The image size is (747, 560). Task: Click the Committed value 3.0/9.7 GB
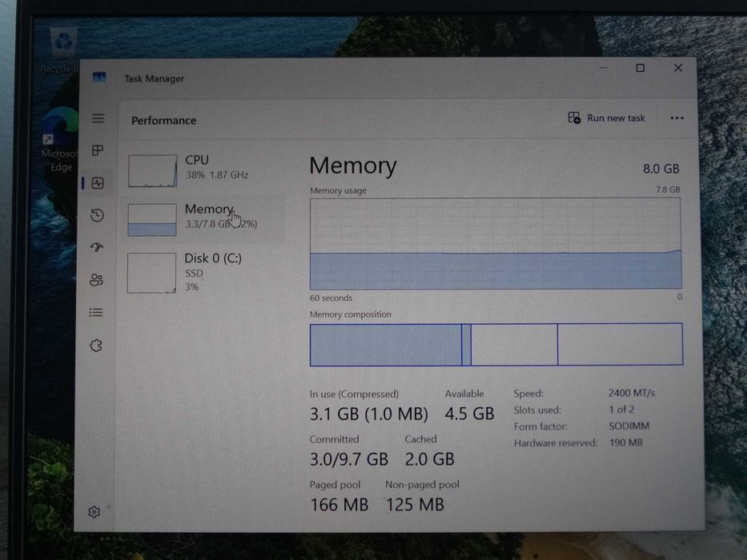[349, 459]
